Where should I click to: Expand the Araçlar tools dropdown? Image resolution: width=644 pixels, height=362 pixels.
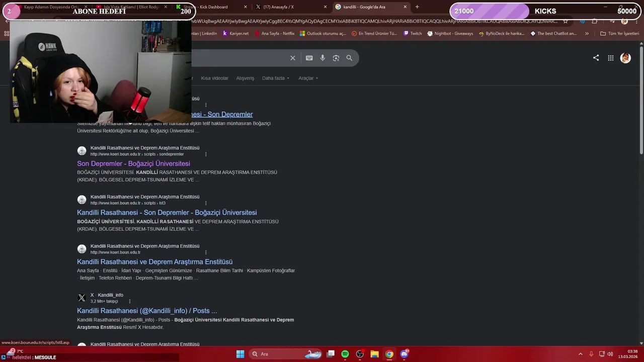tap(308, 78)
